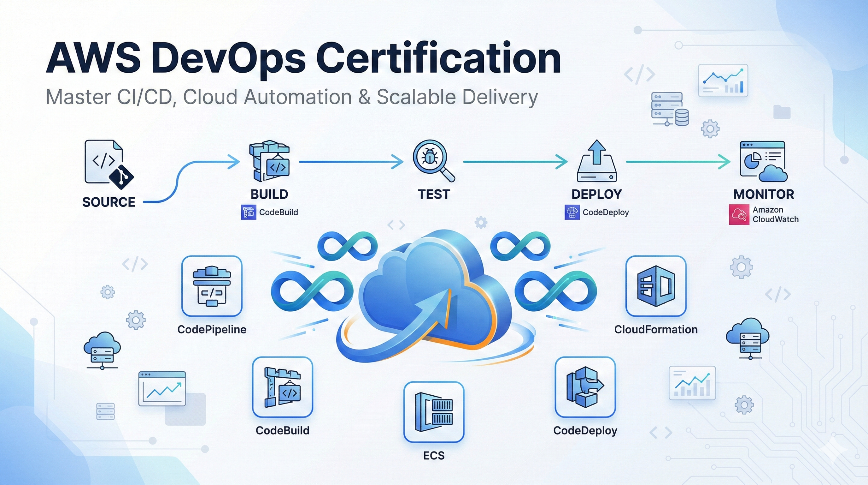
Task: Select the ECS container tile
Action: click(x=434, y=412)
